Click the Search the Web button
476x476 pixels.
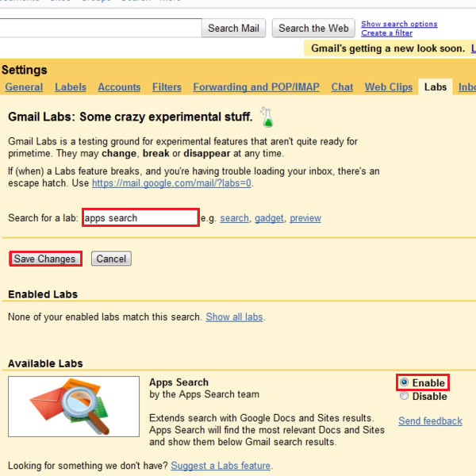point(313,29)
